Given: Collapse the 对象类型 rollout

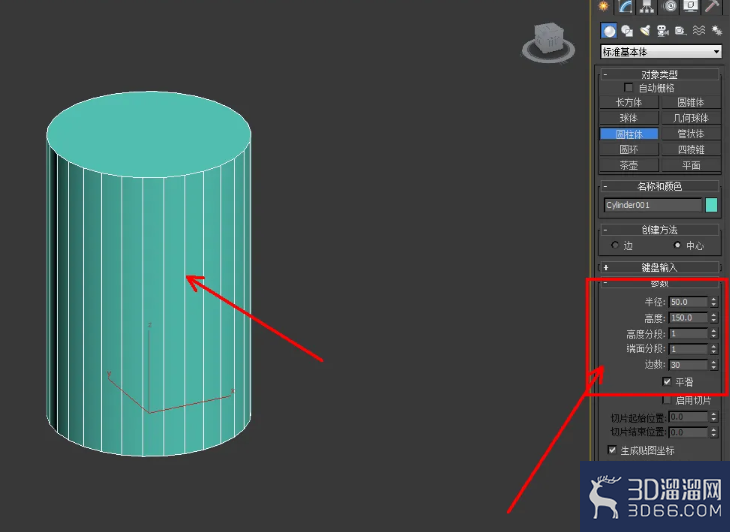Looking at the screenshot, I should (x=660, y=74).
